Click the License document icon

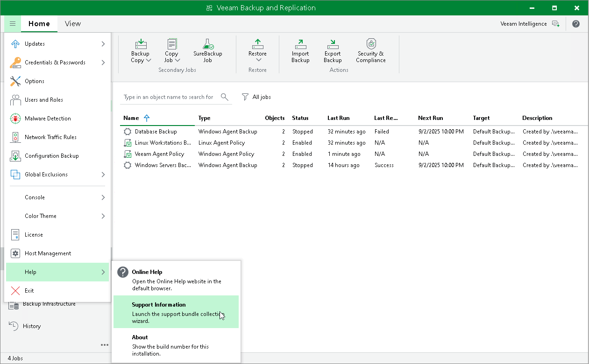pos(15,235)
